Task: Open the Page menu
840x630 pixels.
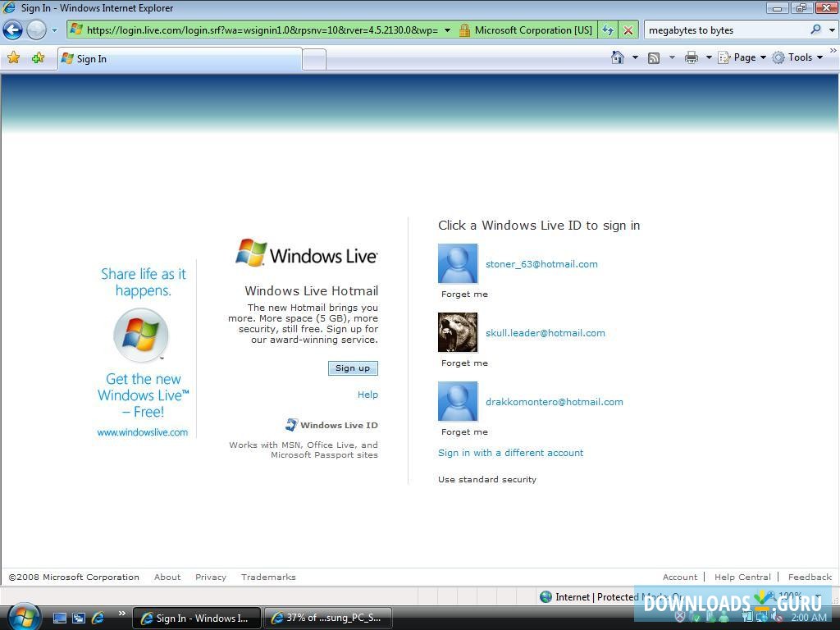Action: pos(742,57)
